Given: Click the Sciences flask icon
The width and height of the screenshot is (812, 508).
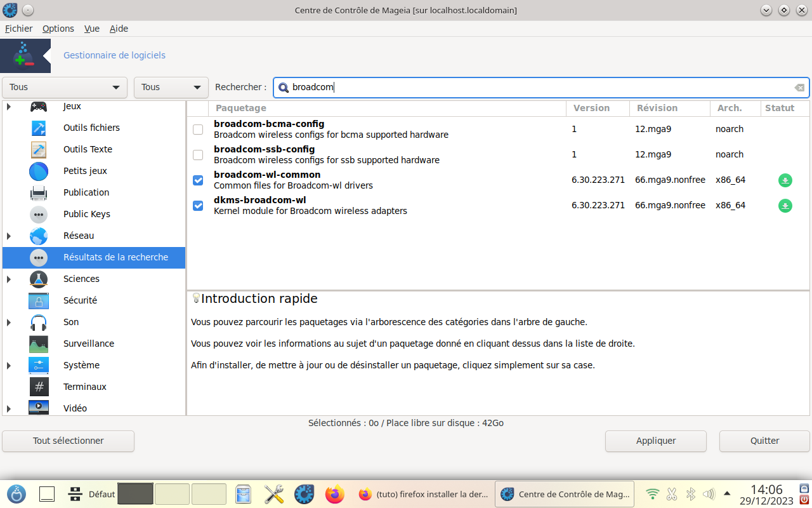Looking at the screenshot, I should point(39,279).
